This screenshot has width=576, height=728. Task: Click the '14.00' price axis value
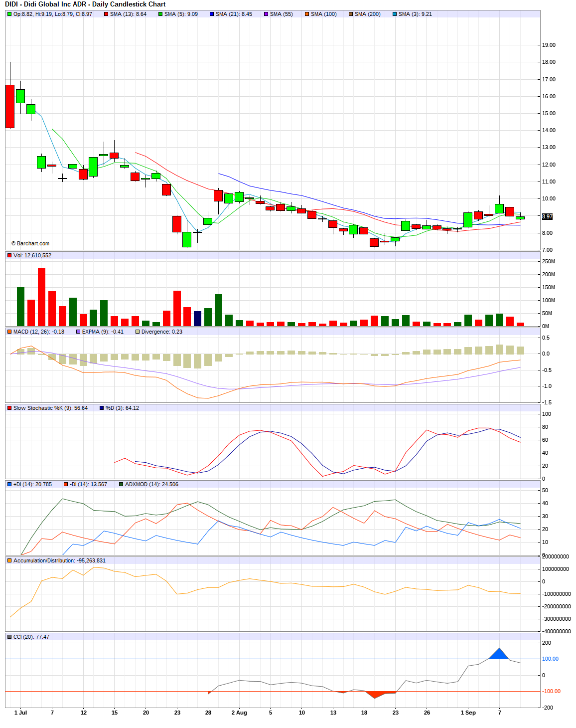[549, 130]
